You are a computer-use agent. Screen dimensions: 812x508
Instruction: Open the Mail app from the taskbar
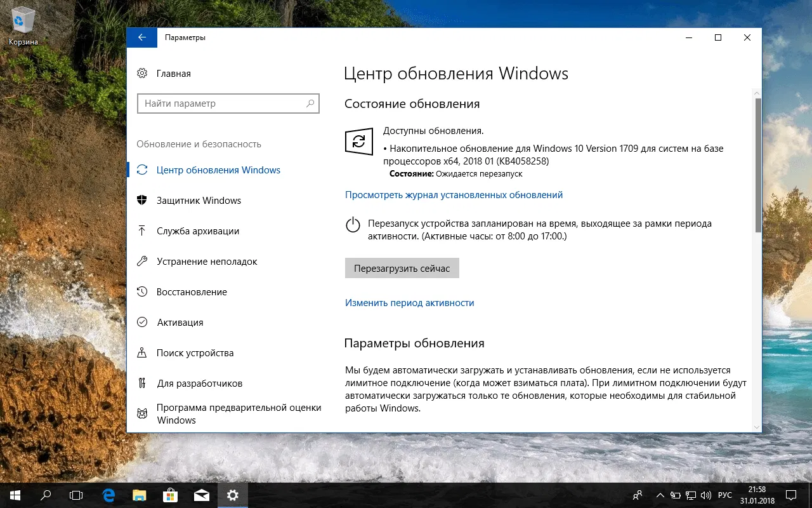(202, 495)
